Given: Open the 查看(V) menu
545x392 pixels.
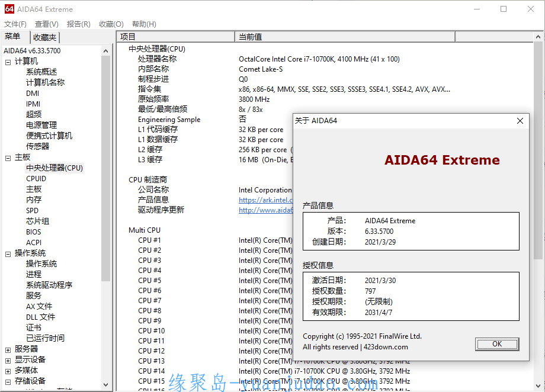Looking at the screenshot, I should coord(47,24).
